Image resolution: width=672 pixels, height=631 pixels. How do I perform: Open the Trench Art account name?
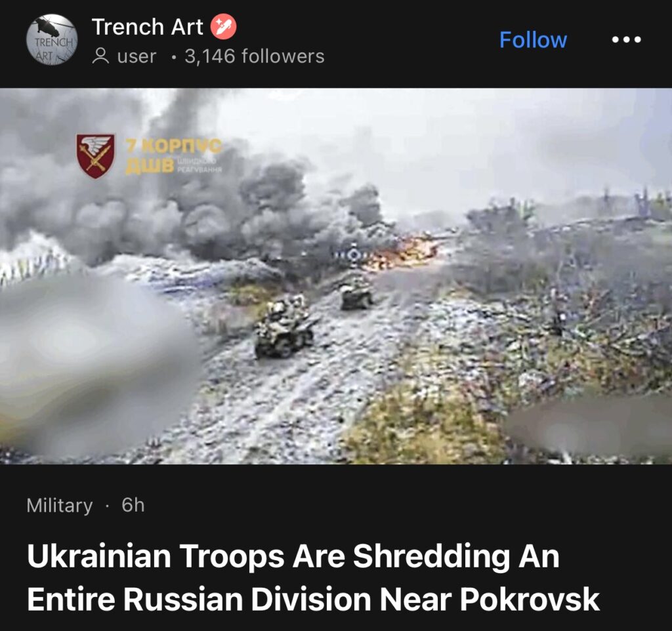pyautogui.click(x=147, y=26)
